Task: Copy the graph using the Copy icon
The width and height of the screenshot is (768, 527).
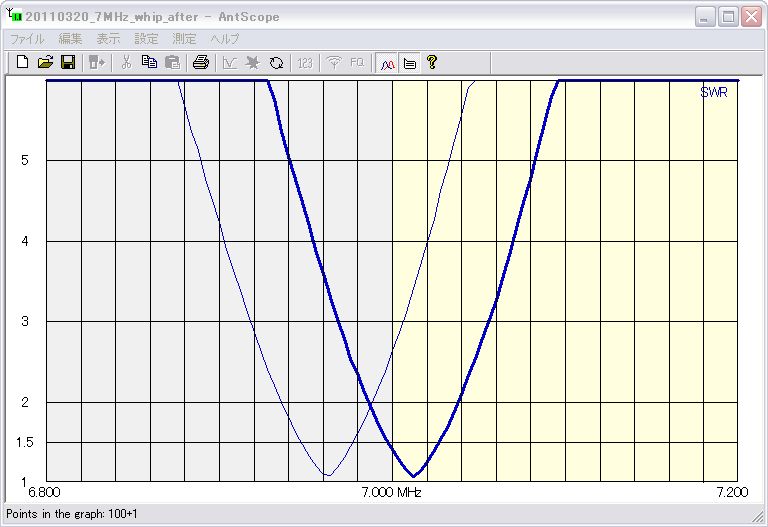Action: 149,62
